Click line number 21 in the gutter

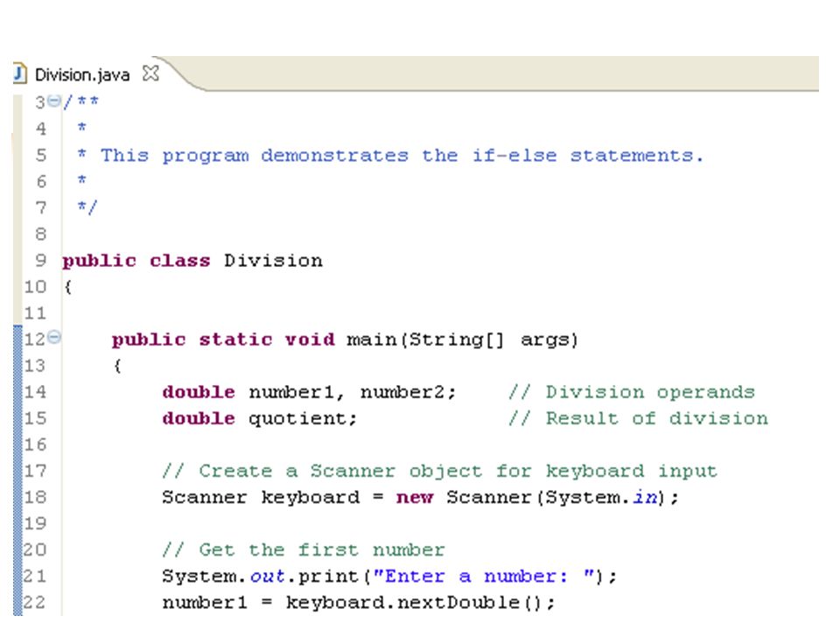35,577
